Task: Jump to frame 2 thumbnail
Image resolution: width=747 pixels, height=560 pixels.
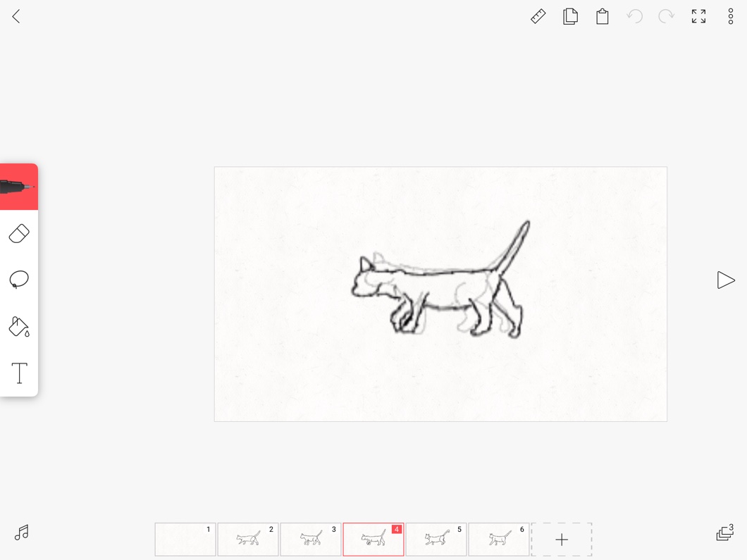Action: point(248,540)
